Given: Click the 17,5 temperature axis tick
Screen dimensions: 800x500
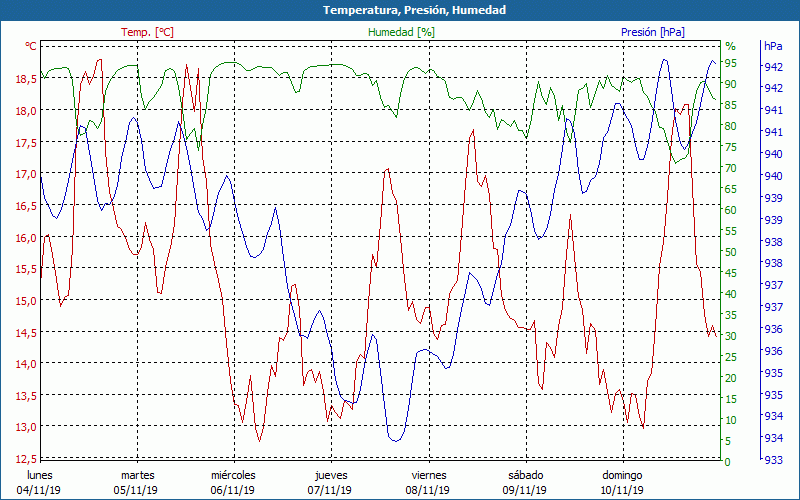Looking at the screenshot, I should click(x=26, y=142).
